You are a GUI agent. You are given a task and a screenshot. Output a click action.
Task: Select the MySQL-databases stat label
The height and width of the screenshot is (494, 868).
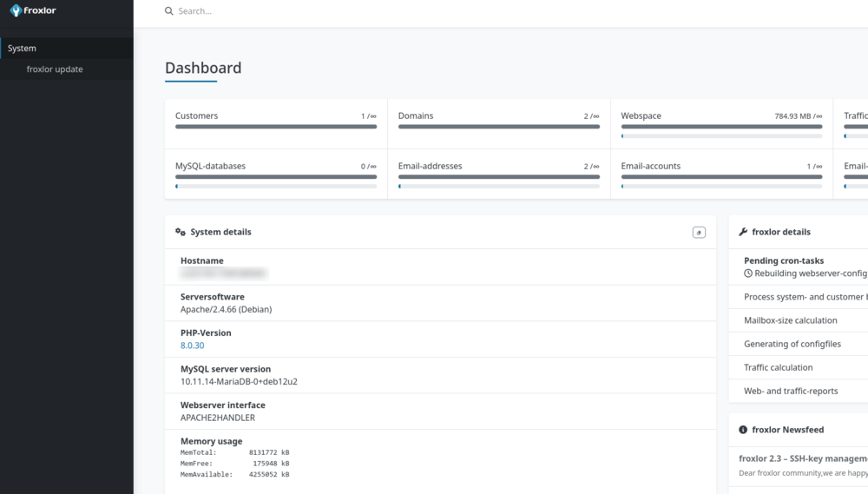click(210, 166)
